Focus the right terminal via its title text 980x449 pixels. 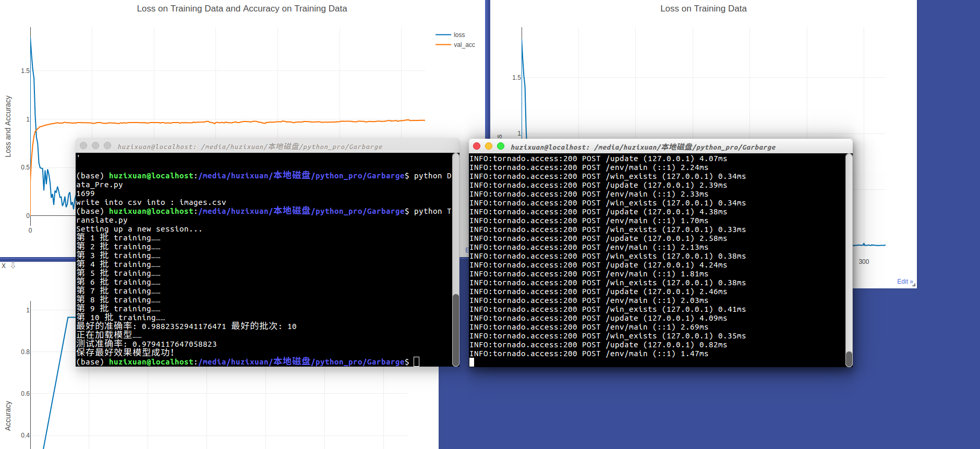643,147
